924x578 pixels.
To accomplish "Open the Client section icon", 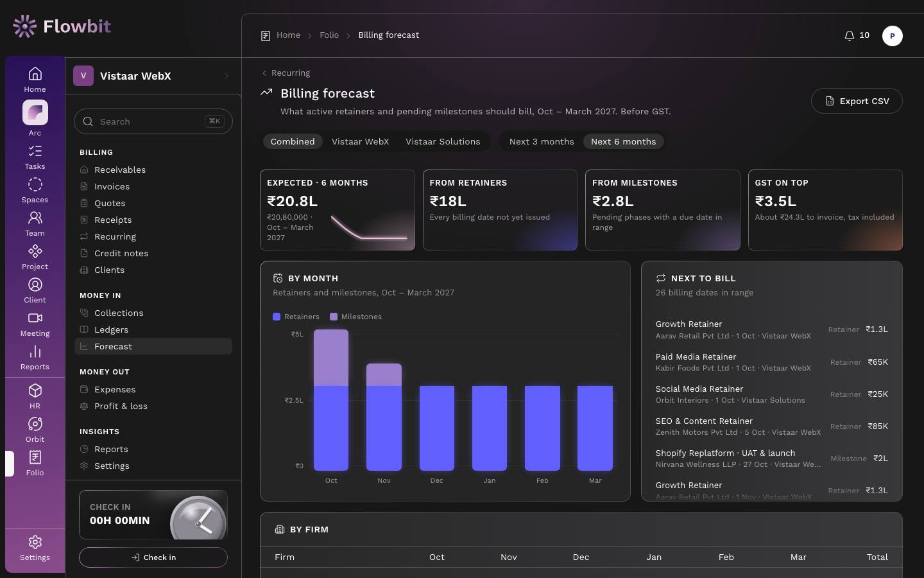I will tap(35, 291).
